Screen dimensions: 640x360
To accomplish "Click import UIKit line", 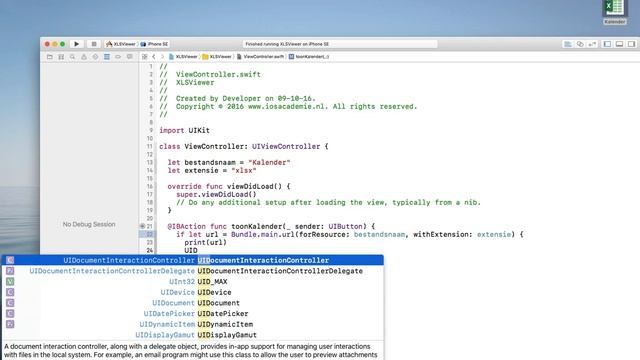I will tap(184, 131).
